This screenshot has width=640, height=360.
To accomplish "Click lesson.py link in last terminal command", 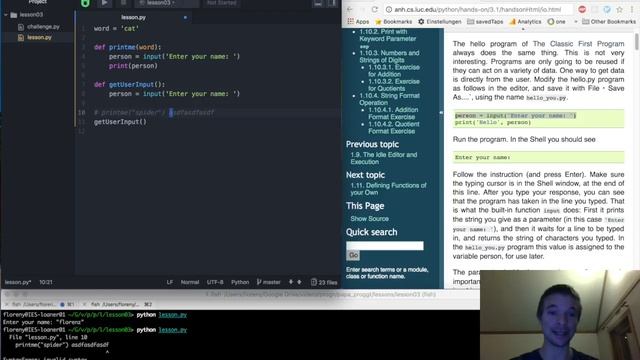I will pyautogui.click(x=173, y=330).
